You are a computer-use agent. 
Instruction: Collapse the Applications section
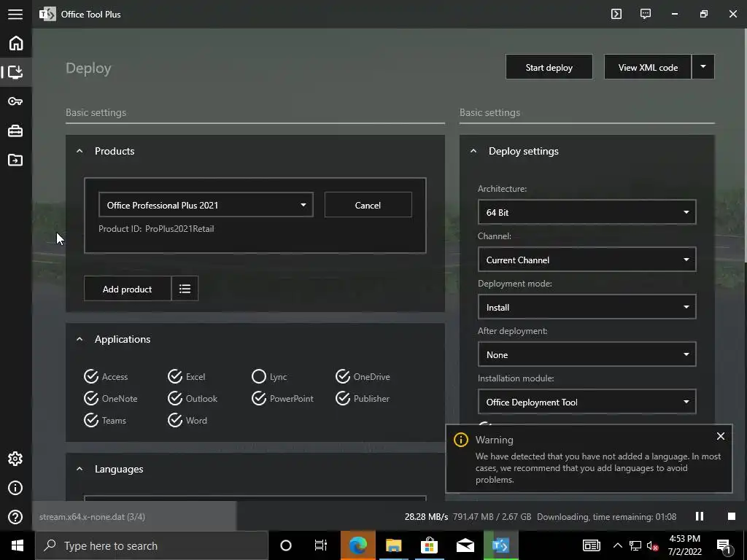(x=80, y=339)
